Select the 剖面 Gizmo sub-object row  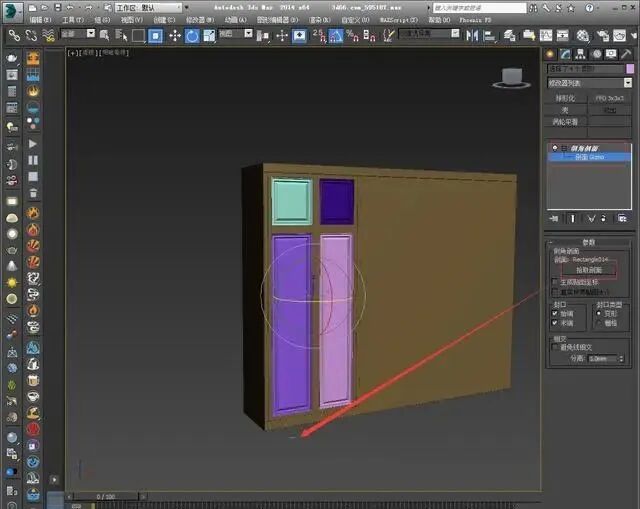[x=589, y=157]
